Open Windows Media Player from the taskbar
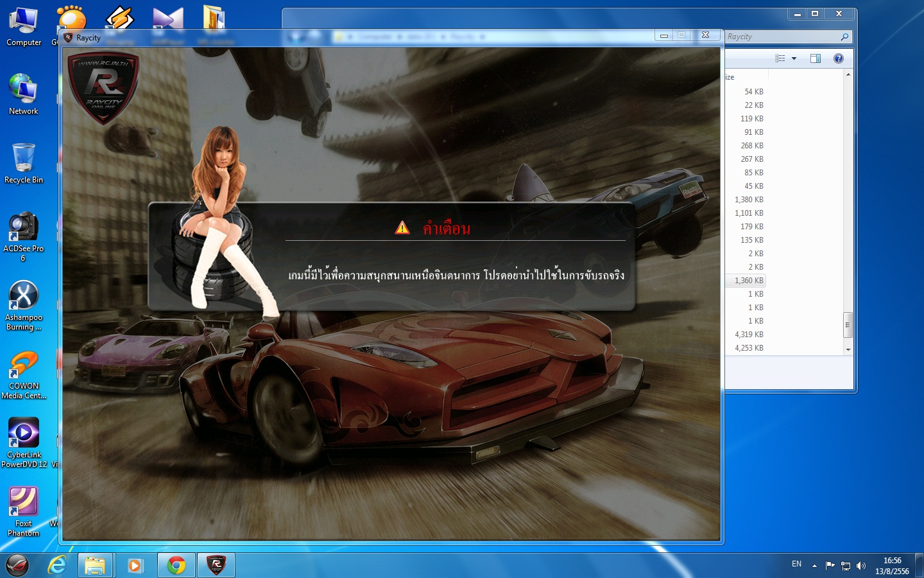Viewport: 924px width, 578px height. pos(135,565)
